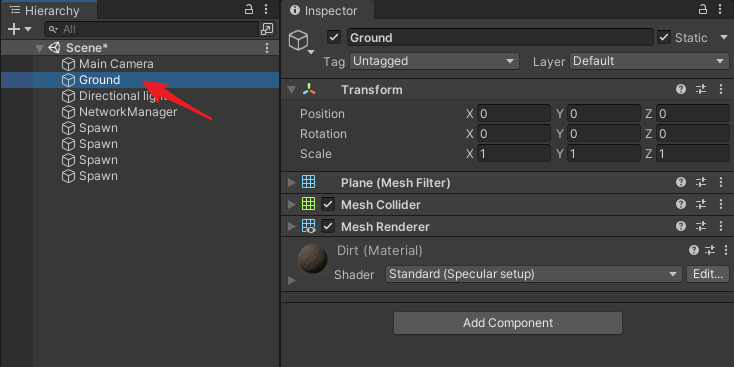Open the Static flags dropdown arrow
The width and height of the screenshot is (734, 367).
coord(724,37)
